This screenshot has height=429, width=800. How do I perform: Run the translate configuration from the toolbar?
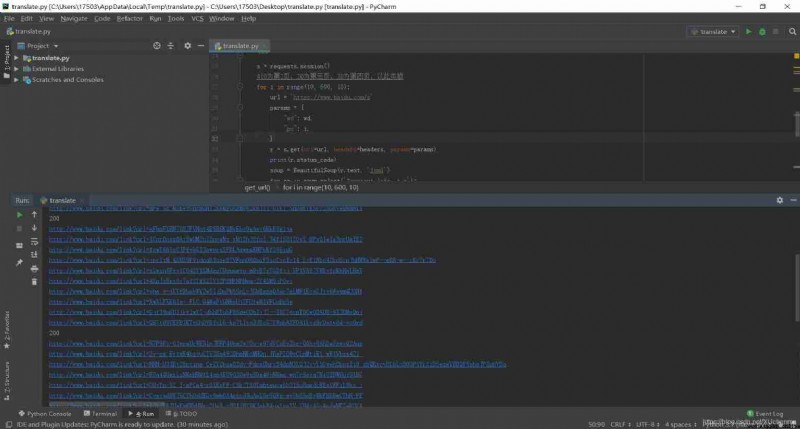(748, 32)
